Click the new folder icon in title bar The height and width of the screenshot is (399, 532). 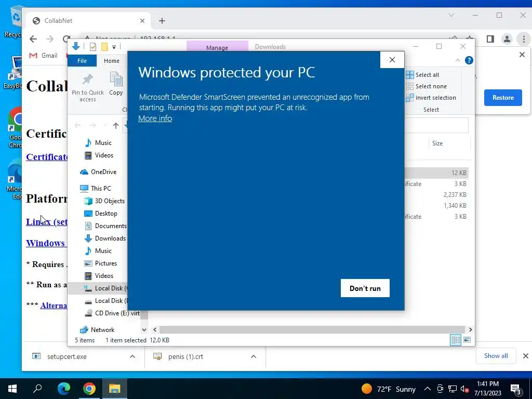coord(104,47)
